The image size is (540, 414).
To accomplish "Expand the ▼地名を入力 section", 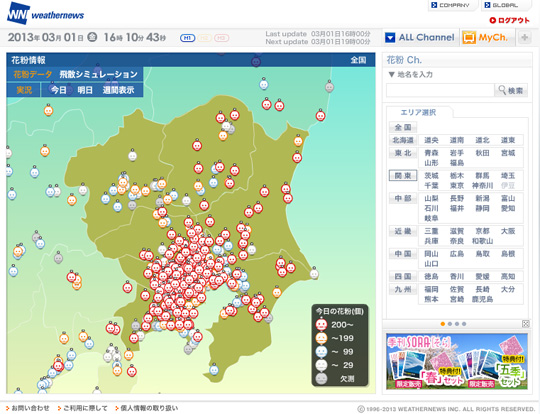I will point(411,74).
